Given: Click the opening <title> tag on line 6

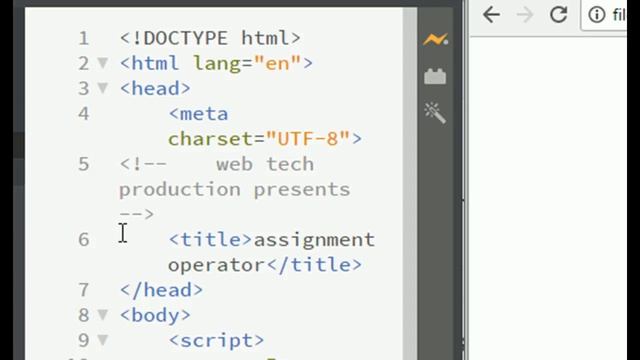Looking at the screenshot, I should [211, 240].
